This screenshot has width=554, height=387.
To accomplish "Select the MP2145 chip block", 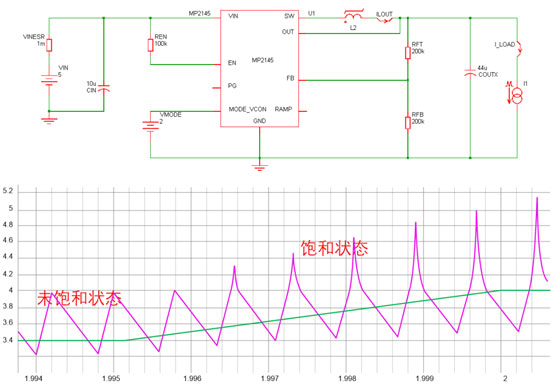I will tap(259, 69).
